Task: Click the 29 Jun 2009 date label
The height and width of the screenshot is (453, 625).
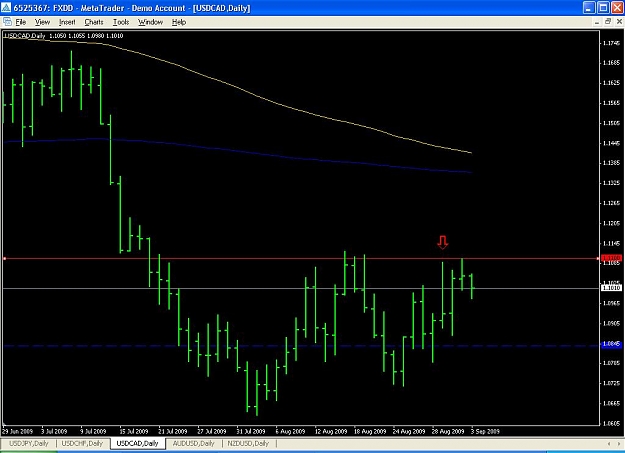Action: [17, 431]
